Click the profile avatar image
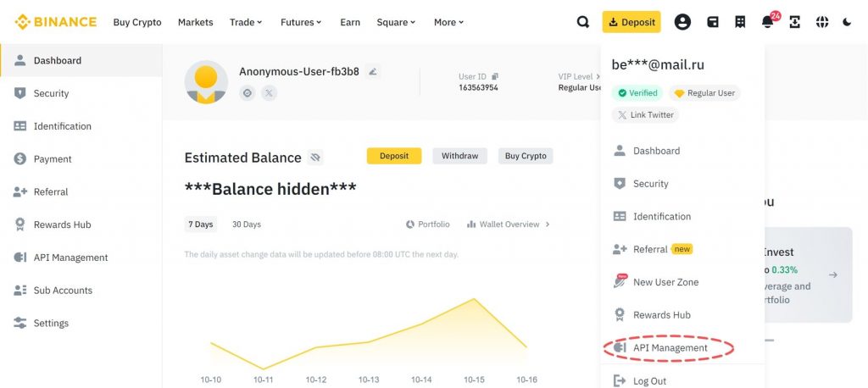 point(206,82)
